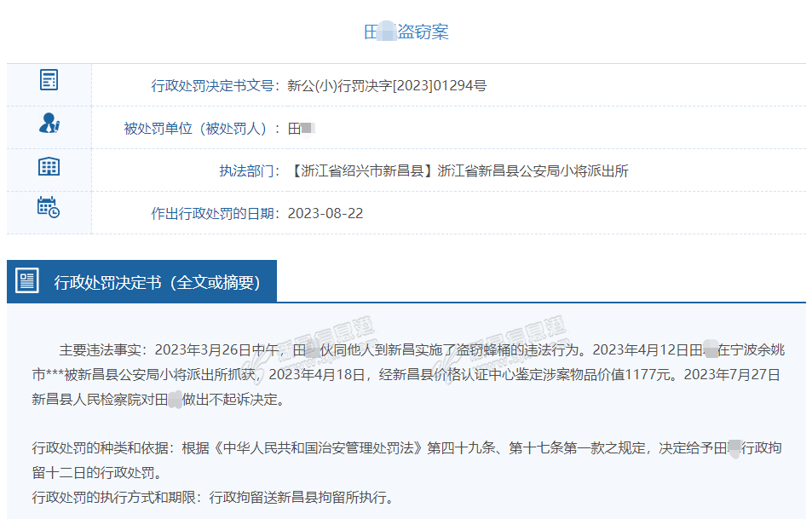The height and width of the screenshot is (519, 812).
Task: Click the building icon beside 执法部门
Action: [49, 166]
